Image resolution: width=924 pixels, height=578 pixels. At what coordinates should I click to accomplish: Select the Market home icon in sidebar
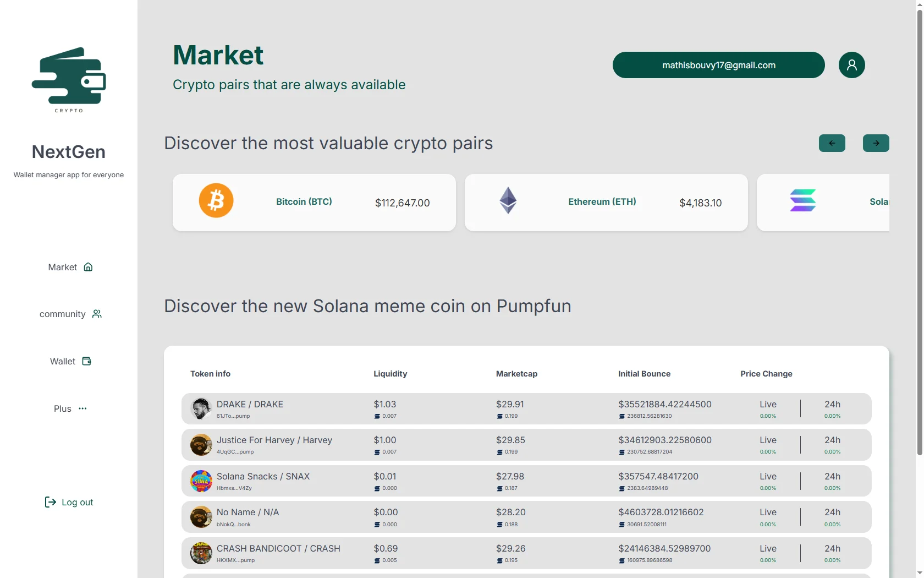[88, 267]
